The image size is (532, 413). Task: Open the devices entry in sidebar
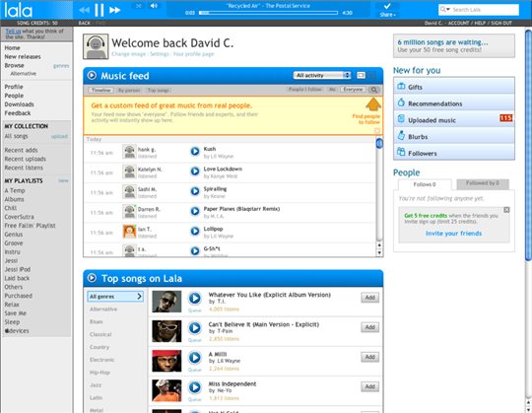[x=17, y=331]
